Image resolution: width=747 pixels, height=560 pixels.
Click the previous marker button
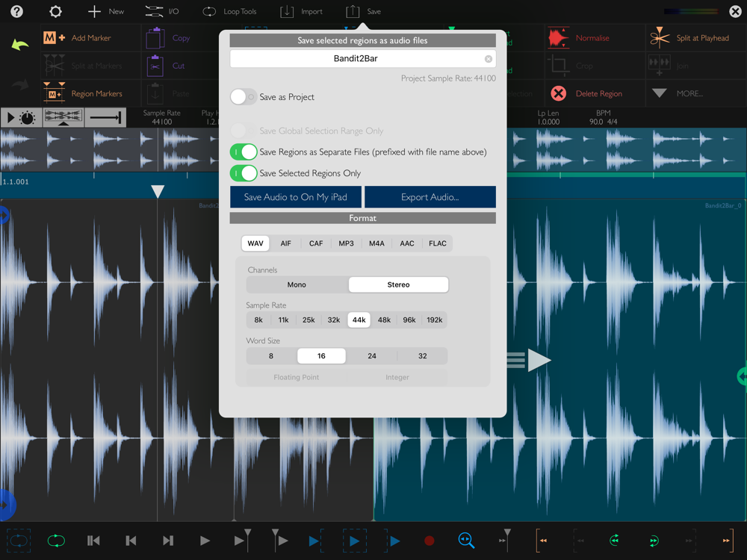(x=131, y=541)
